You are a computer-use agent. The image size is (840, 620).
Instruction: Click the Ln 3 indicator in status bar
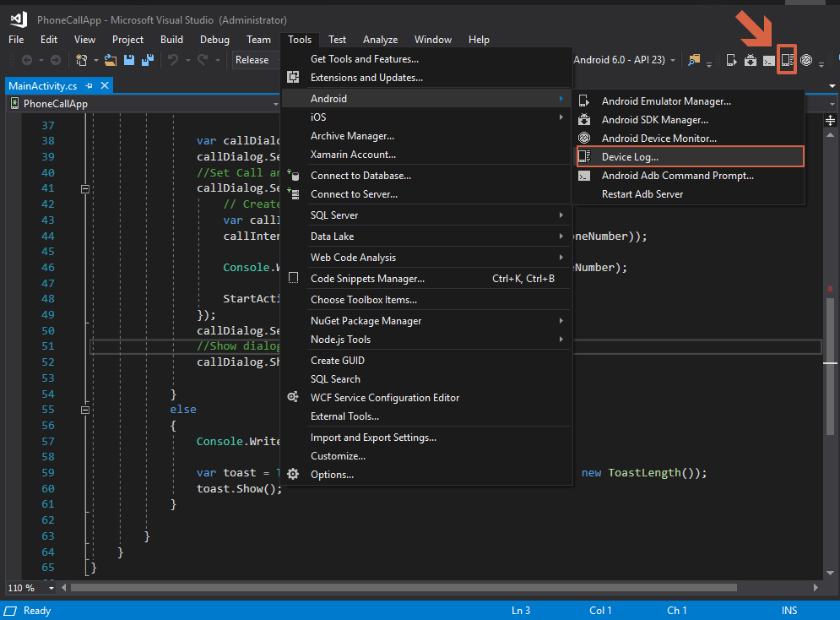click(x=521, y=611)
